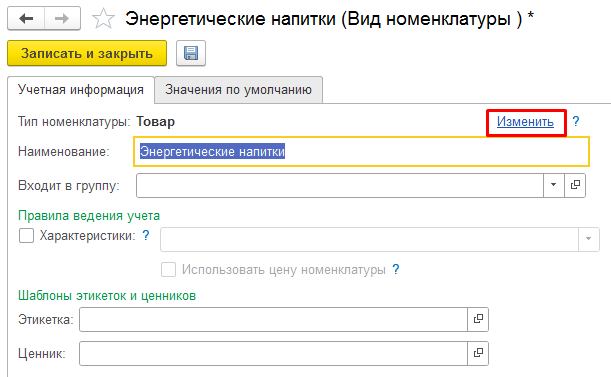This screenshot has height=377, width=611.
Task: Click the Шаблоны этикеток и ценников heading
Action: point(107,296)
